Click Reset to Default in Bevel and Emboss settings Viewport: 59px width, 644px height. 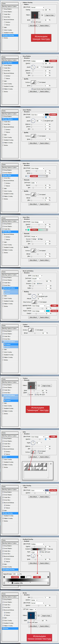pyautogui.click(x=44, y=317)
